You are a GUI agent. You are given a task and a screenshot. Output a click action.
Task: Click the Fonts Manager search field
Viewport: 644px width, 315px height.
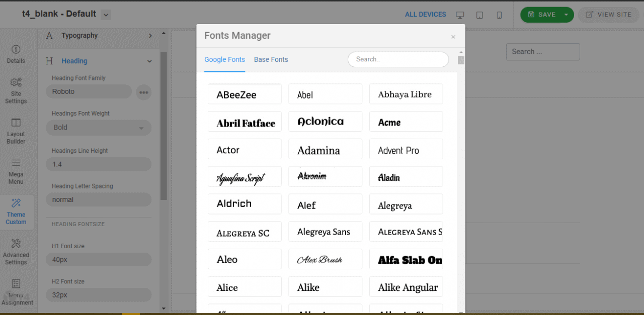point(398,59)
